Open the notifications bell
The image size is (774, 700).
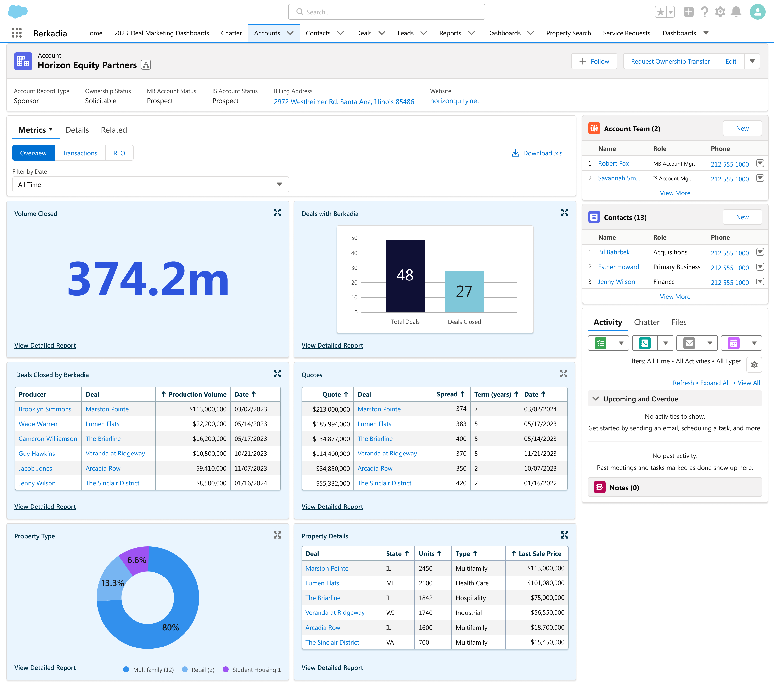click(x=736, y=12)
